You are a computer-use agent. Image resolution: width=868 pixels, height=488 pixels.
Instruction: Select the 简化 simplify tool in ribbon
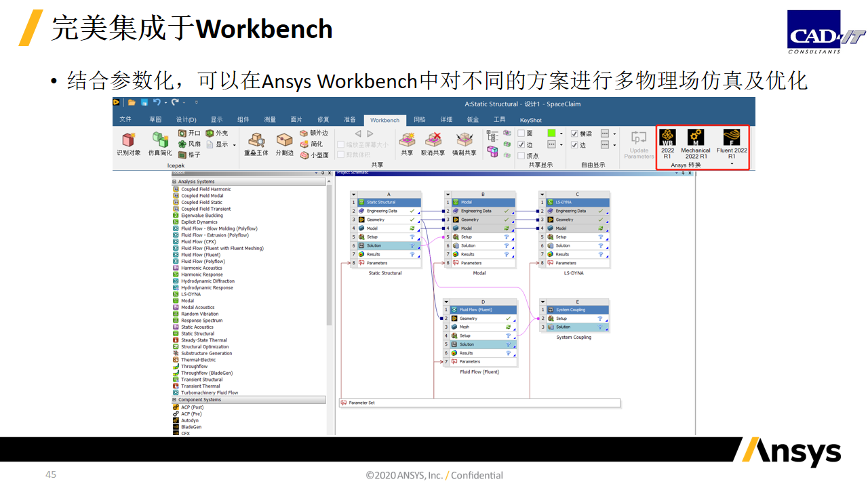pyautogui.click(x=311, y=144)
